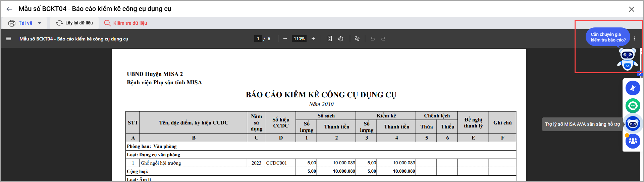Click Lấy lại dữ liệu button
Image resolution: width=644 pixels, height=182 pixels.
(x=74, y=23)
